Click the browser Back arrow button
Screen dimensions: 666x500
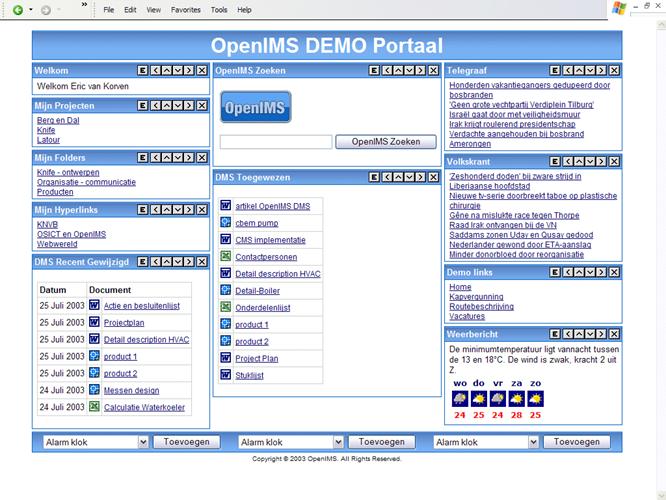[x=18, y=9]
